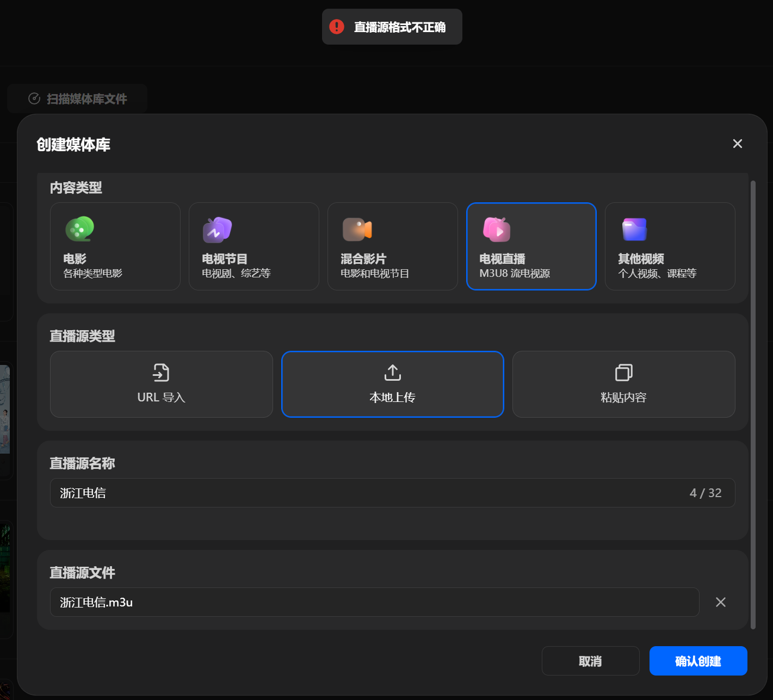773x700 pixels.
Task: Choose the 电视节目 content type card
Action: coord(254,246)
